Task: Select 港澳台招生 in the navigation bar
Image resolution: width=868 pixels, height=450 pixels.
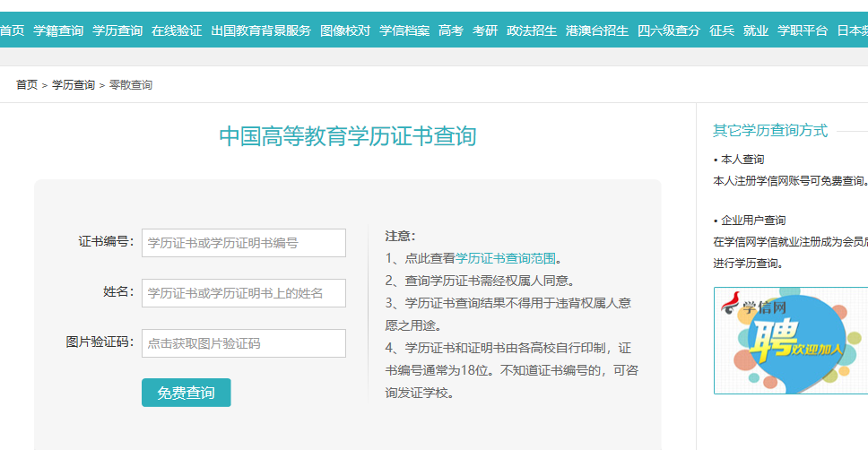Action: click(597, 30)
